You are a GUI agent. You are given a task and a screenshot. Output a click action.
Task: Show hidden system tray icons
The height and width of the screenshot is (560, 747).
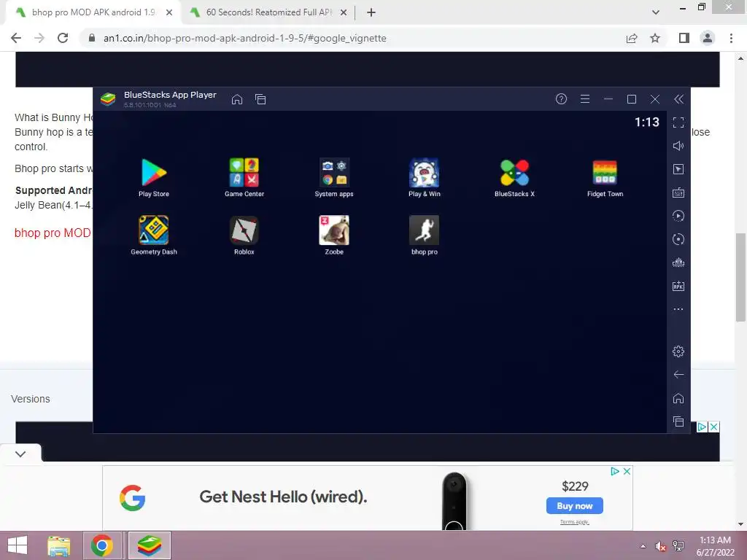pos(643,546)
